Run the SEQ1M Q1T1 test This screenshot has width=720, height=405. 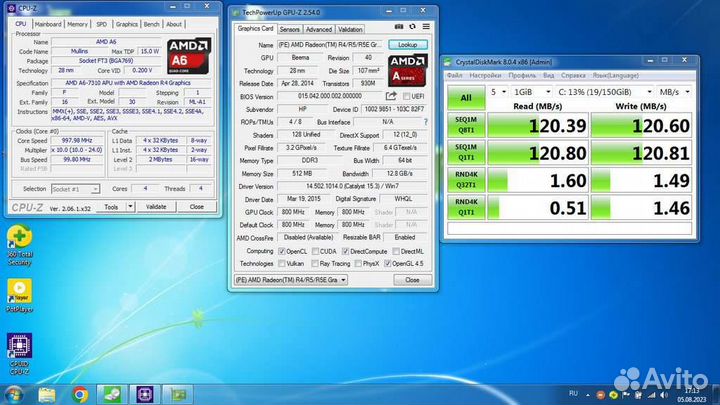(466, 152)
